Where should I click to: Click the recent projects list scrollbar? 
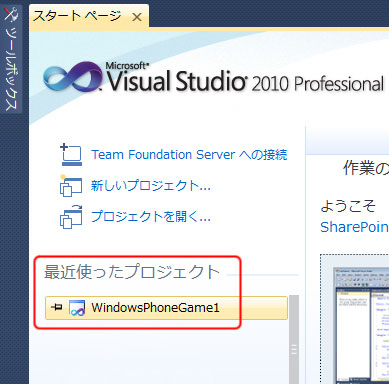pos(294,339)
